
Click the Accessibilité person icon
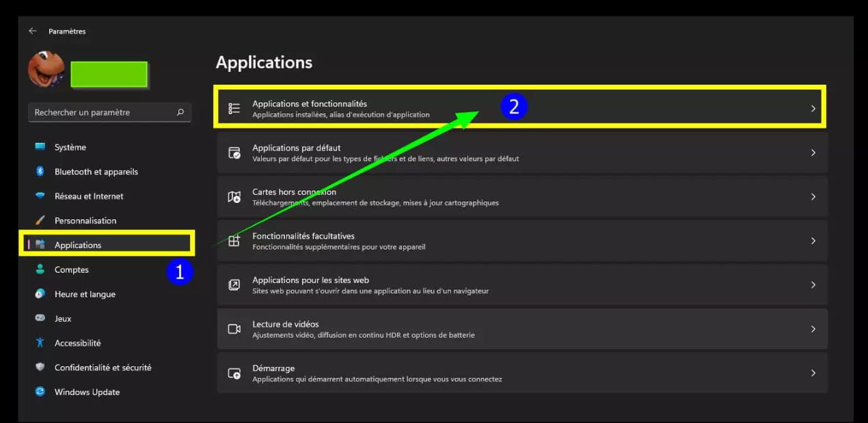(x=40, y=343)
